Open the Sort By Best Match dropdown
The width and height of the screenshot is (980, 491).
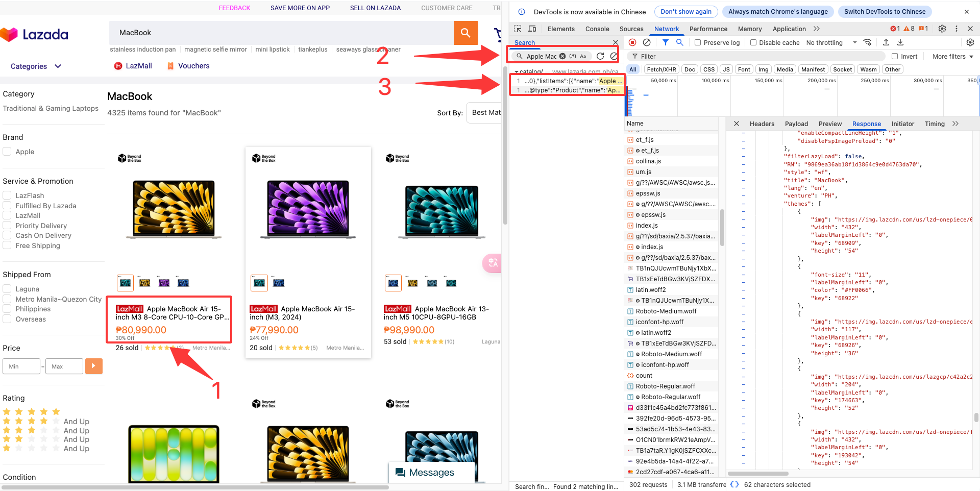[x=484, y=113]
